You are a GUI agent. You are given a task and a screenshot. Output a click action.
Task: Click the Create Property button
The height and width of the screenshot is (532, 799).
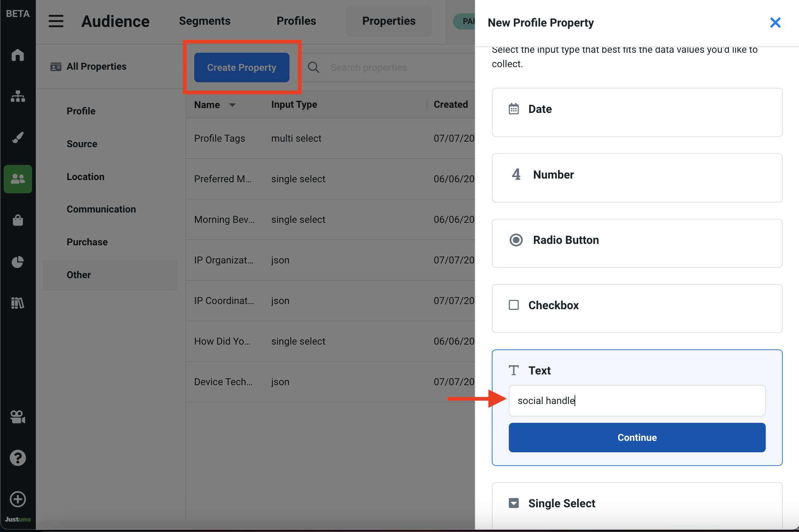pyautogui.click(x=241, y=68)
